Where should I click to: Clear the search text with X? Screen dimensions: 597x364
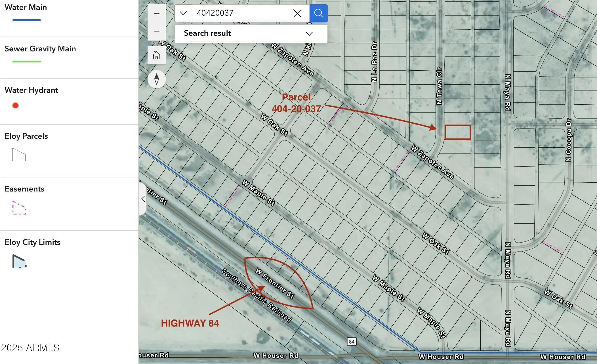[x=297, y=13]
